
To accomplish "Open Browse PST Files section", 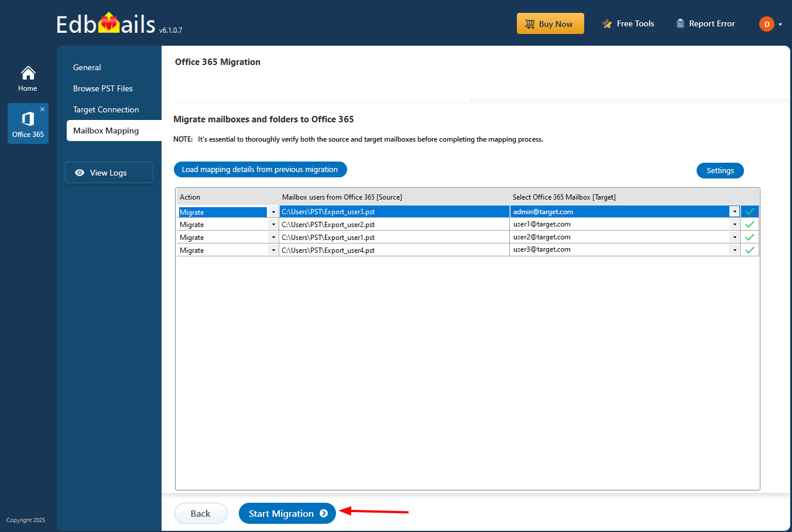I will [103, 88].
